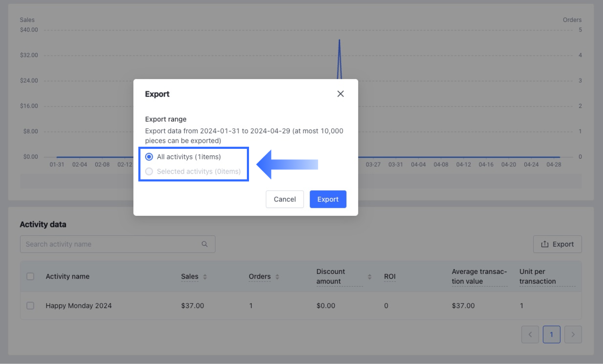Click the search magnifier icon
603x364 pixels.
205,244
